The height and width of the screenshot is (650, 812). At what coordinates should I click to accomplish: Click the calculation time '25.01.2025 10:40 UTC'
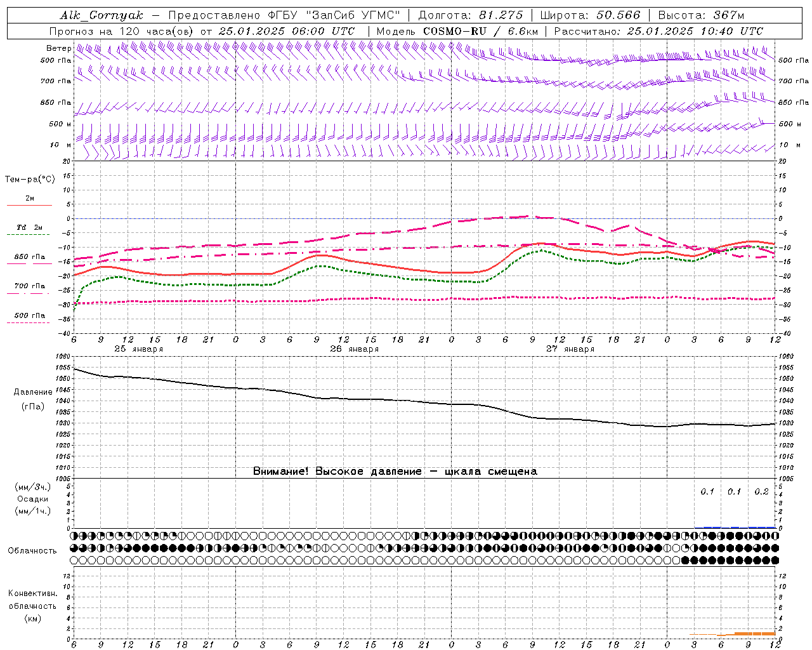(695, 31)
